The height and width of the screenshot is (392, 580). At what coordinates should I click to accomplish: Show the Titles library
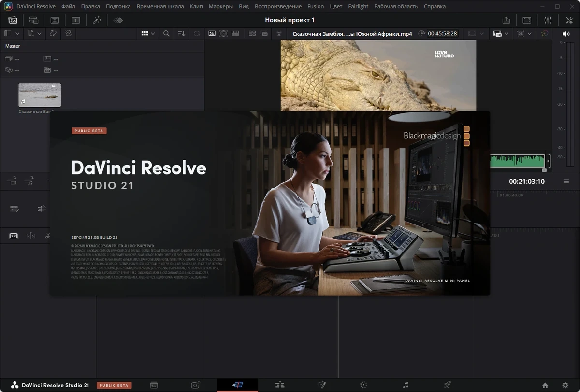76,20
